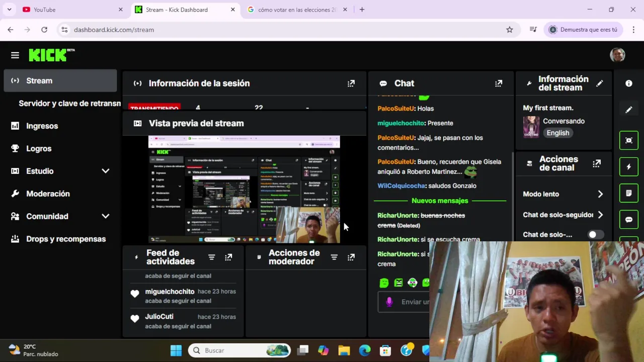Click miguelchochito in activity feed
The width and height of the screenshot is (644, 362).
click(170, 292)
